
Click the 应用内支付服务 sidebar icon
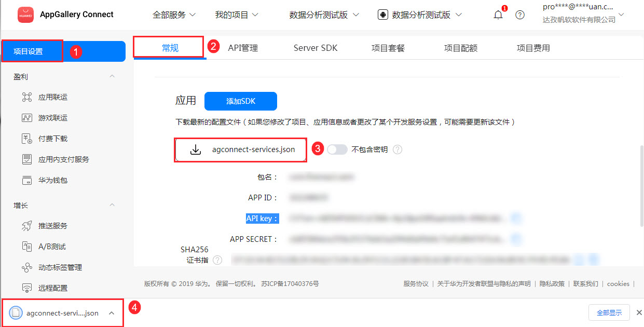27,159
